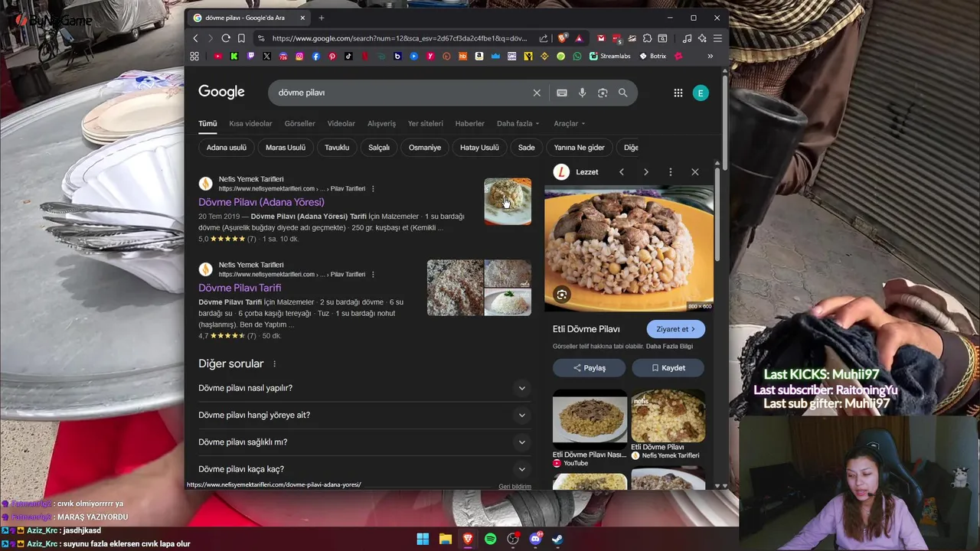Open the Google apps grid

(678, 93)
